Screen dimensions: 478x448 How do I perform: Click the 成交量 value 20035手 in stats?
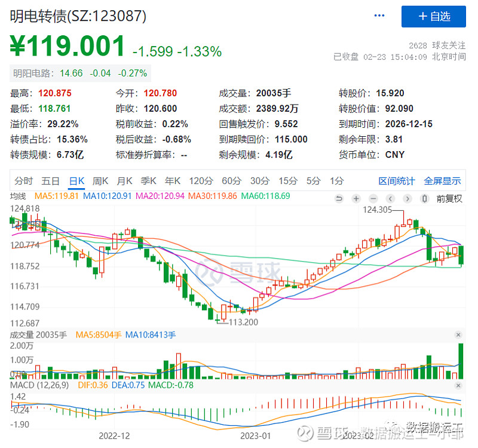coord(274,93)
